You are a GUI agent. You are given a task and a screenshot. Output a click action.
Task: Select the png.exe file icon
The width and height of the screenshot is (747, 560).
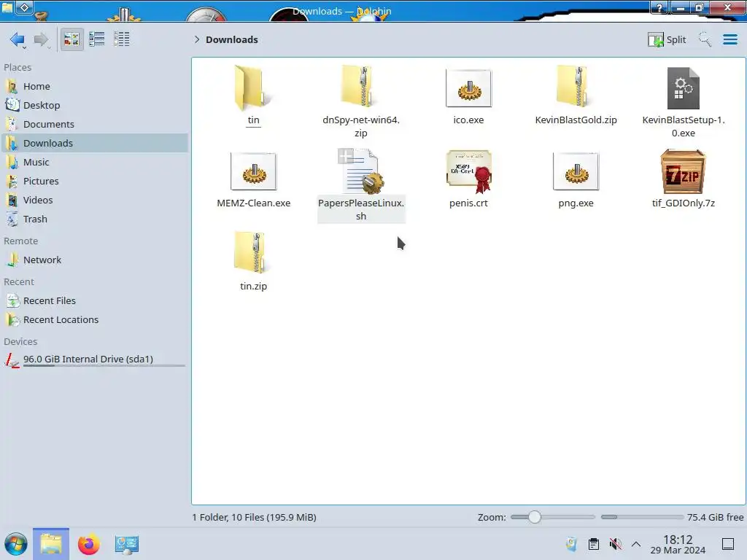576,171
